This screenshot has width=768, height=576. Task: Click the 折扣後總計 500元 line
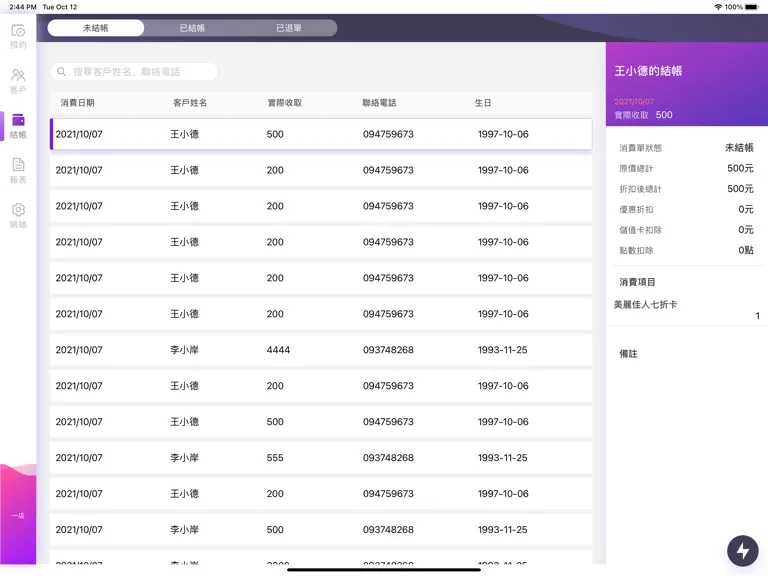click(x=686, y=189)
